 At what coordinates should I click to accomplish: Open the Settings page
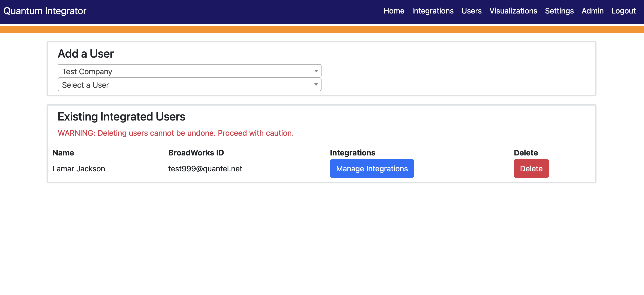point(559,11)
